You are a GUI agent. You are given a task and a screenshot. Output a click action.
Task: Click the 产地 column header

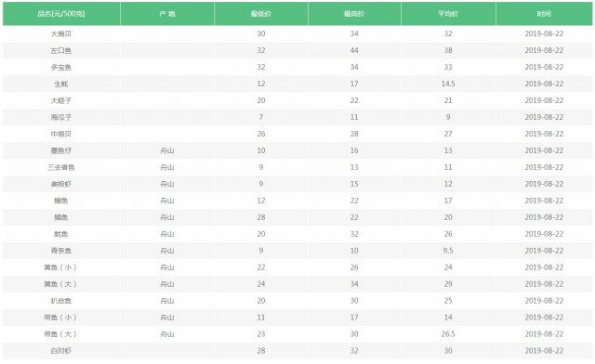coord(167,14)
